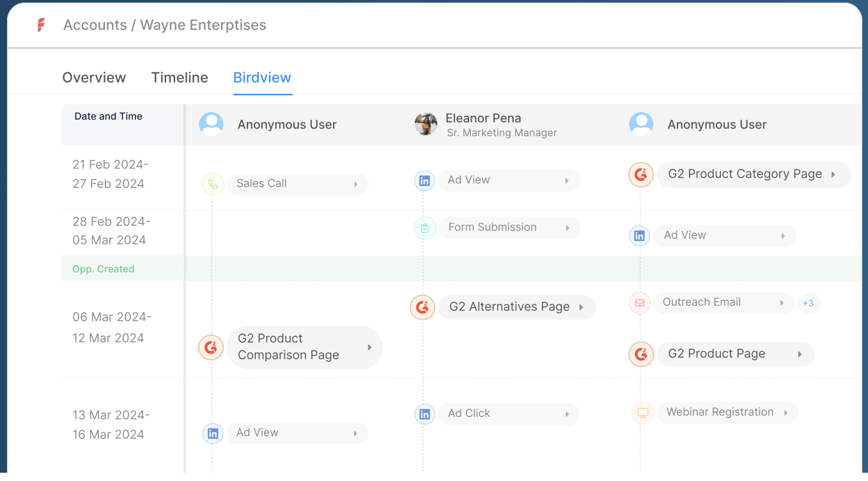Viewport: 868px width, 481px height.
Task: Select the Birdview tab
Action: 262,77
